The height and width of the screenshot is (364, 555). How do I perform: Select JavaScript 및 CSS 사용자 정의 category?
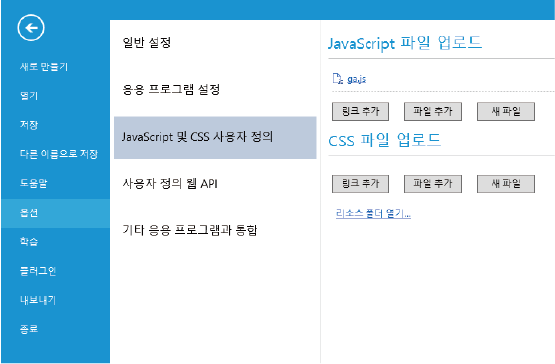coord(215,137)
